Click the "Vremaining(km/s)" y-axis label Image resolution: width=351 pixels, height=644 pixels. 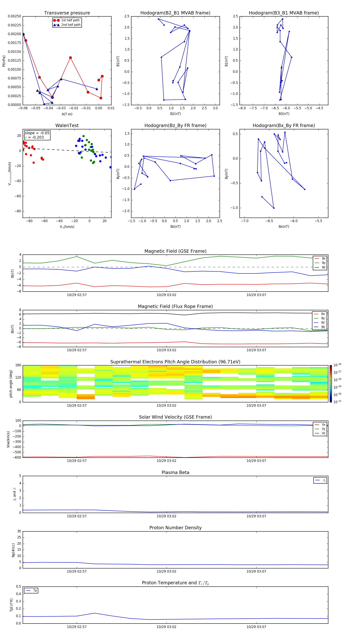click(x=10, y=173)
